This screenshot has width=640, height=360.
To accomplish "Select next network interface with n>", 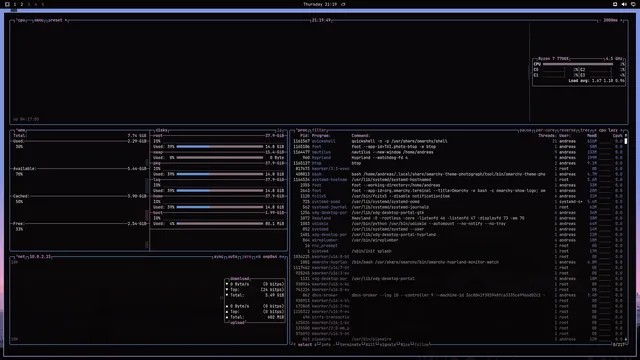I will coord(282,257).
